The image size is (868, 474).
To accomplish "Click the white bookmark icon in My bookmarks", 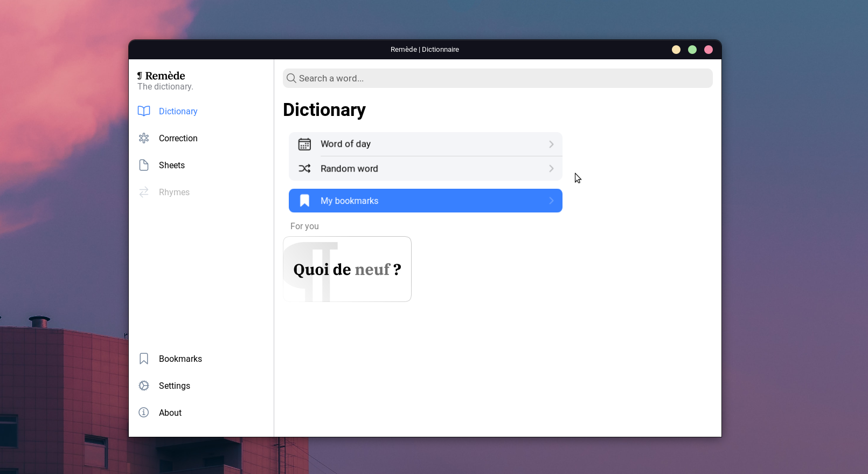I will [304, 201].
